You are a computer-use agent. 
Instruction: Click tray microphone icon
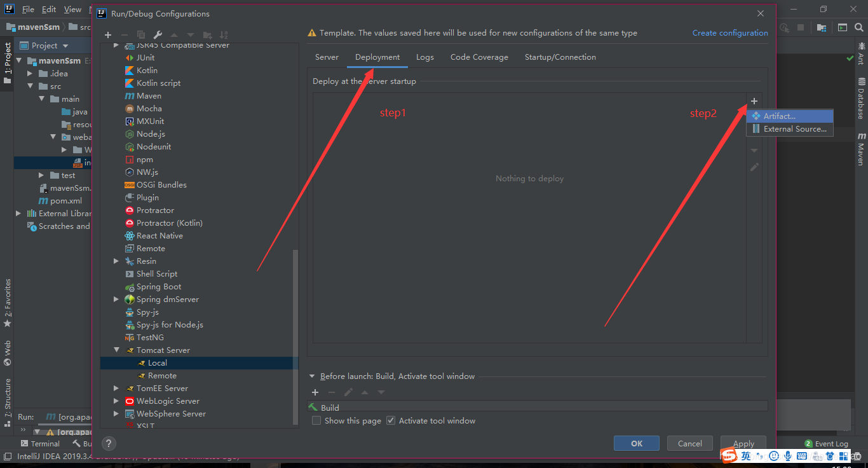pos(788,456)
